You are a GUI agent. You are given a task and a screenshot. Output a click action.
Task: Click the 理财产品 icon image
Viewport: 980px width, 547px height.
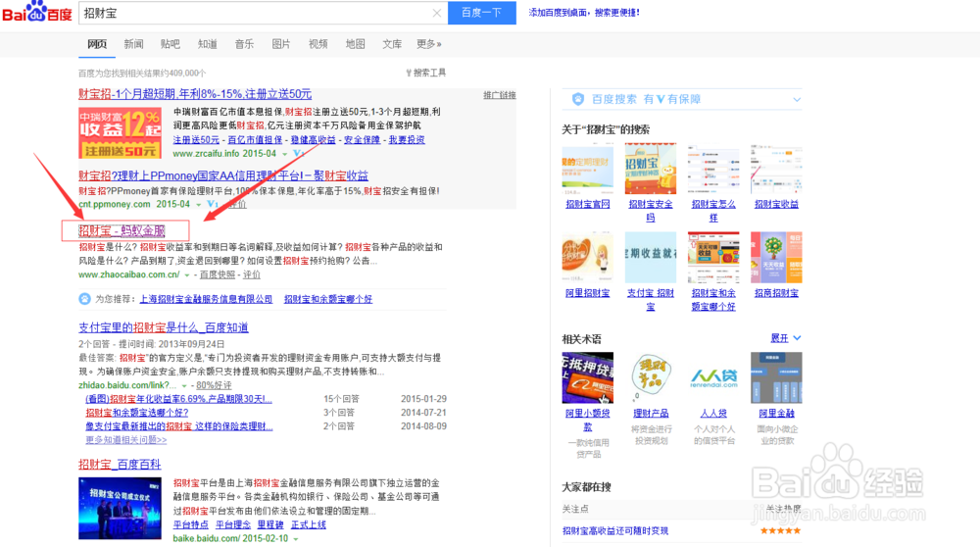[x=651, y=377]
